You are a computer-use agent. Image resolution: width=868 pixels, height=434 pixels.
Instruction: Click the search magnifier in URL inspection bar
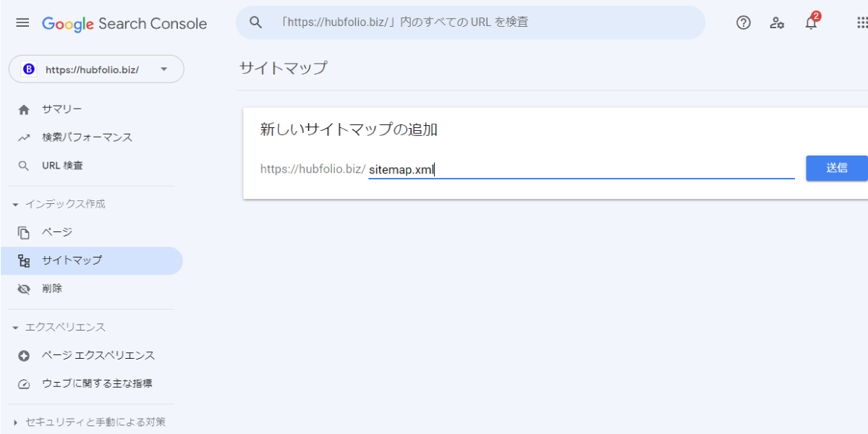255,22
